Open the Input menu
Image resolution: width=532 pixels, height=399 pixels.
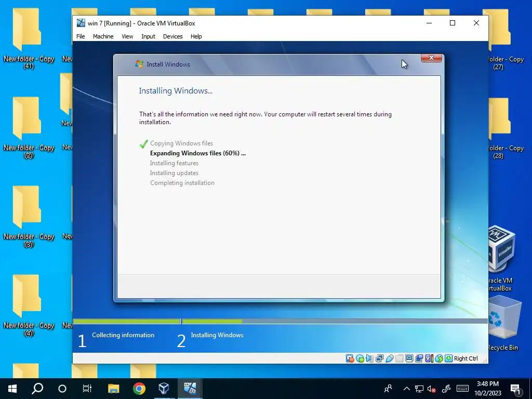point(148,36)
